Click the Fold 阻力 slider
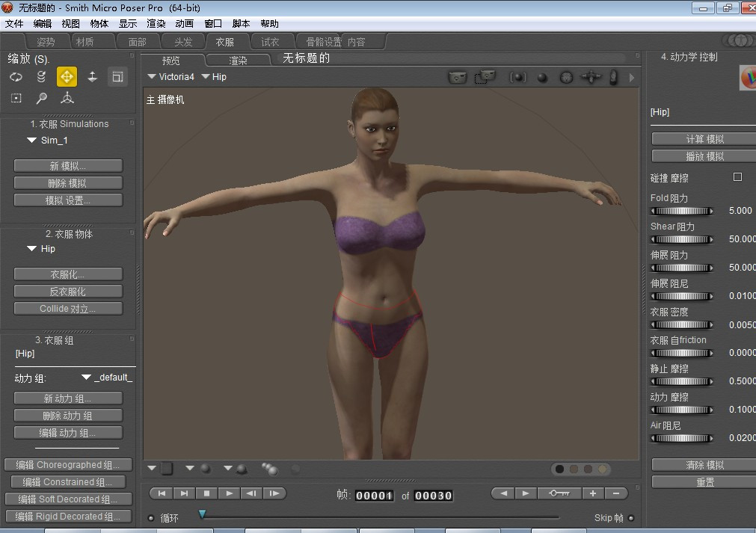Screen dimensions: 756x533 [x=682, y=212]
